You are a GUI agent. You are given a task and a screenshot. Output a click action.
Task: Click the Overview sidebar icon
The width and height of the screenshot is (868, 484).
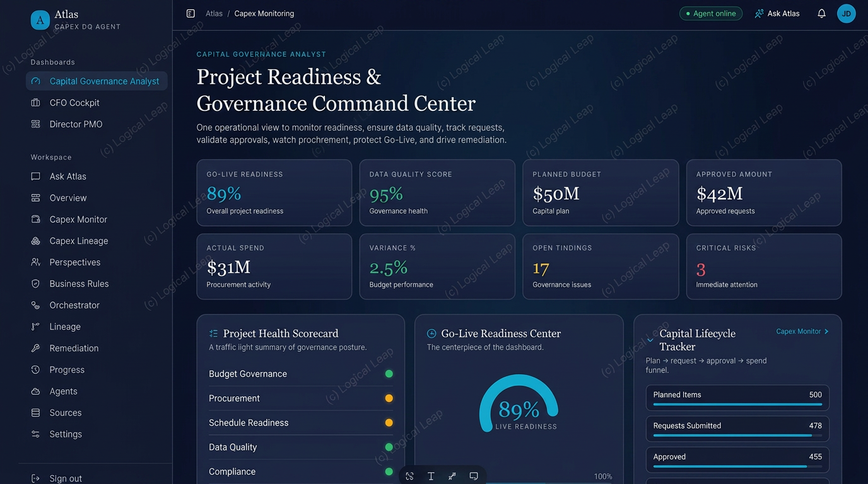click(36, 198)
